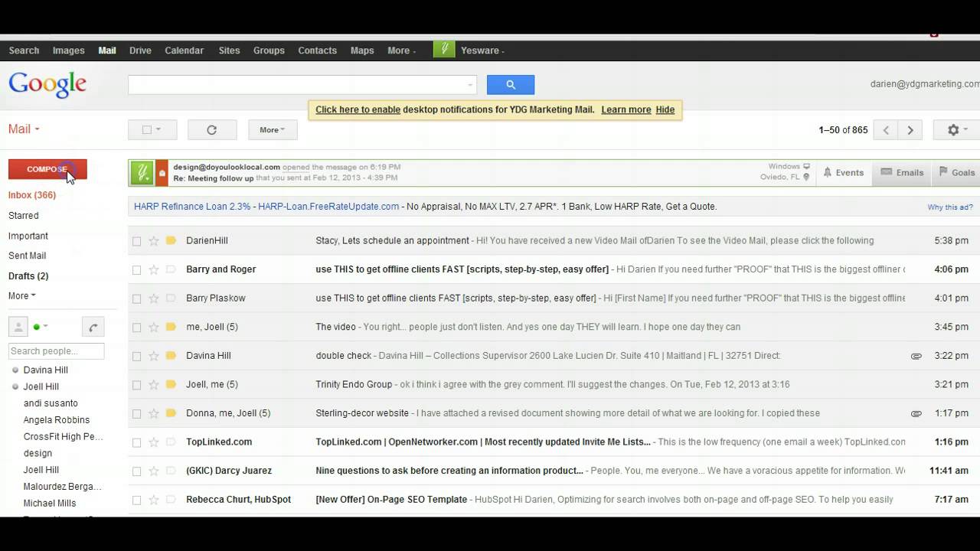Image resolution: width=980 pixels, height=551 pixels.
Task: Open chat status dropdown with green dot
Action: [41, 327]
